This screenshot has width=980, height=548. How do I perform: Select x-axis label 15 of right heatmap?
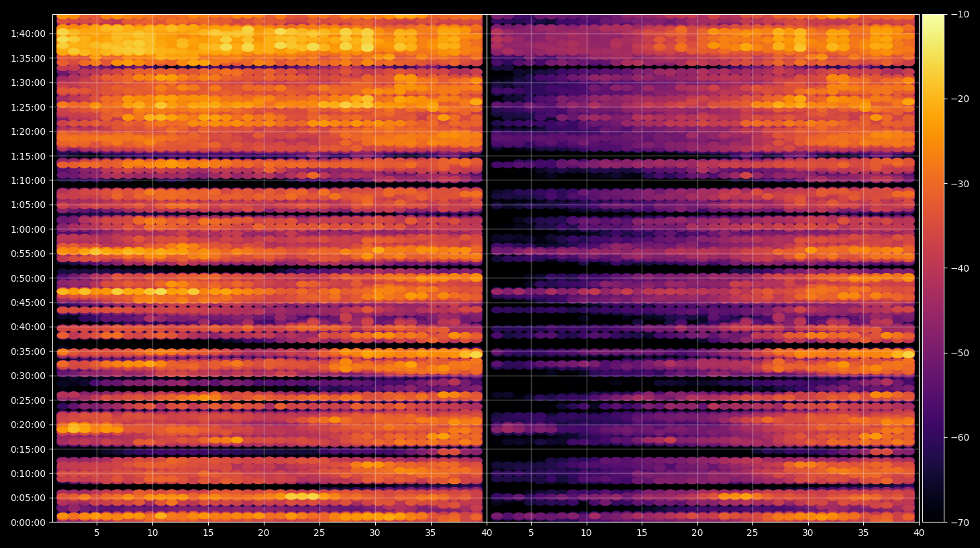(642, 533)
